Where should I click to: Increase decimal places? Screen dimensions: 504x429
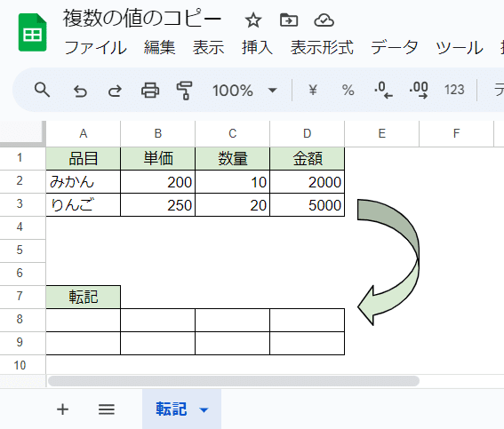pyautogui.click(x=419, y=91)
